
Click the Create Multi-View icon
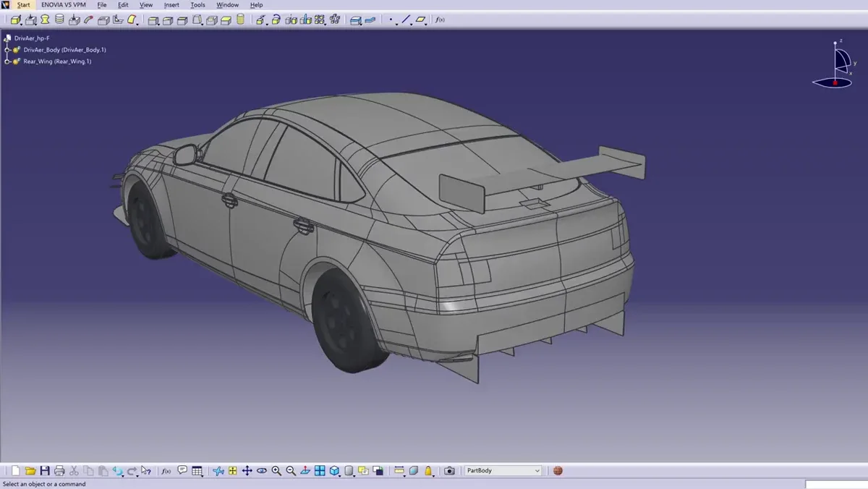319,471
